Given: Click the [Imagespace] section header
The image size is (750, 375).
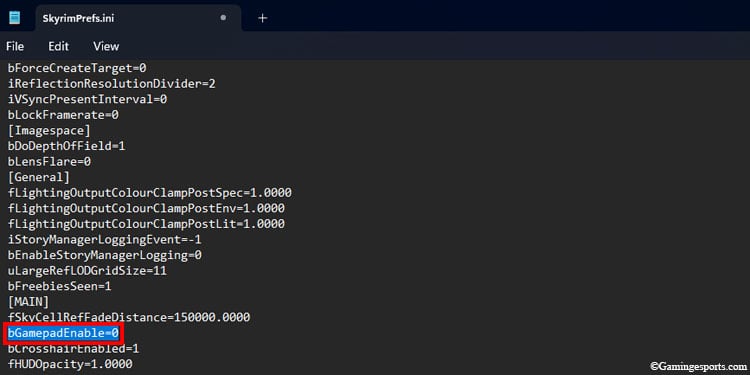Looking at the screenshot, I should [49, 131].
